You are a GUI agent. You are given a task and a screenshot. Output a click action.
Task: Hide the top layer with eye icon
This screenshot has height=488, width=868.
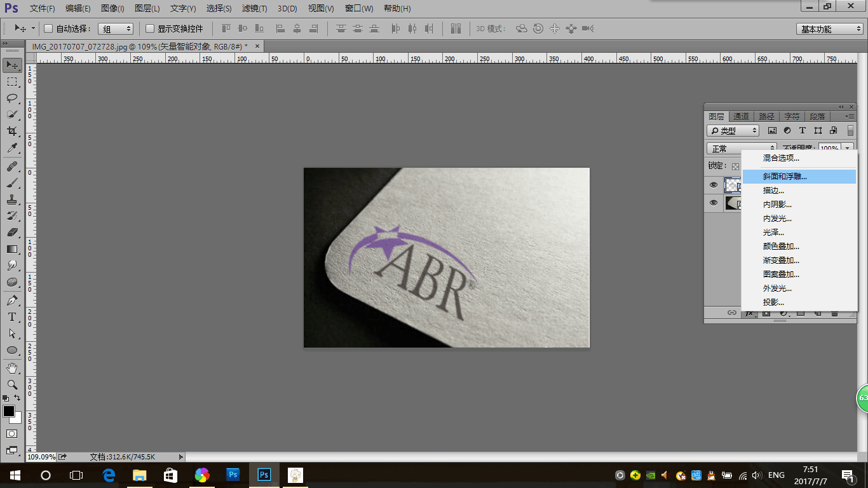[714, 186]
